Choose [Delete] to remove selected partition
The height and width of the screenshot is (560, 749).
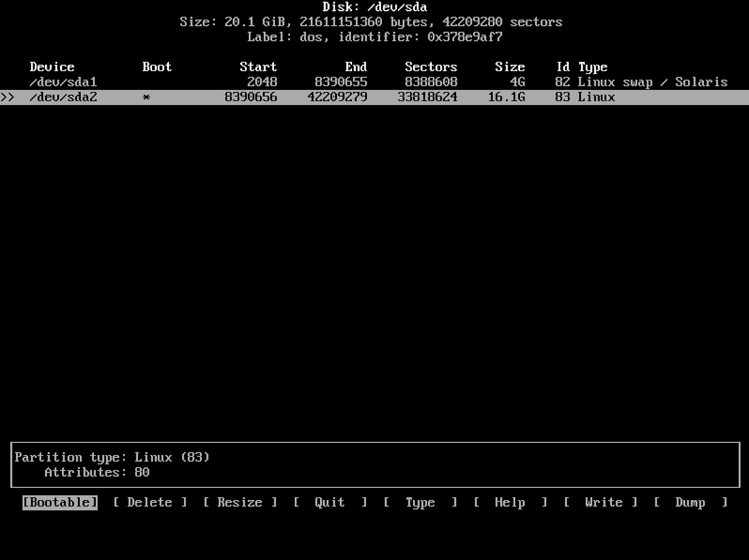coord(149,502)
